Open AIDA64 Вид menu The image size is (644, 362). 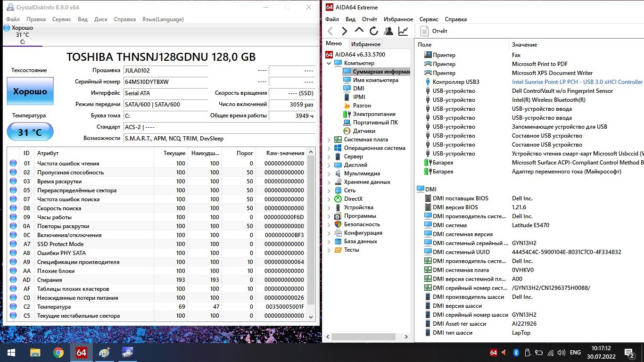[x=350, y=19]
